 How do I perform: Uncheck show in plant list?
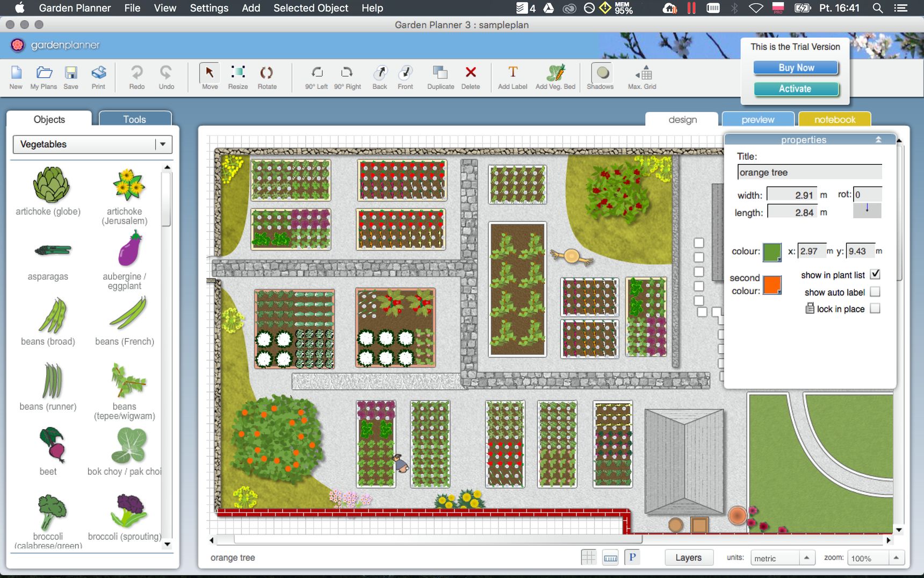(875, 274)
